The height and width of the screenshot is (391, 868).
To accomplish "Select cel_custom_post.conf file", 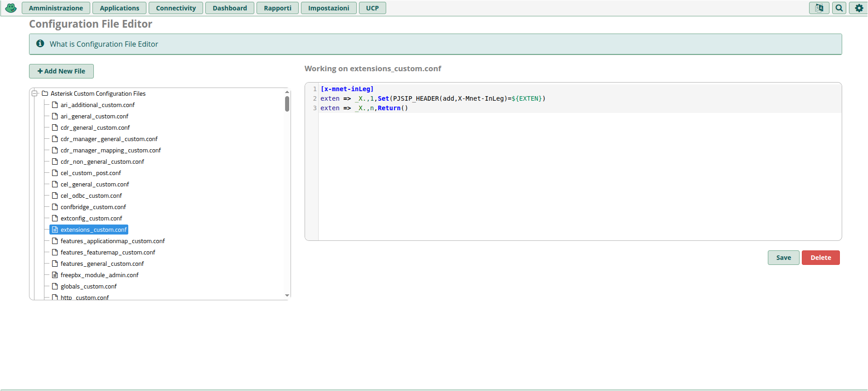I will (x=91, y=173).
